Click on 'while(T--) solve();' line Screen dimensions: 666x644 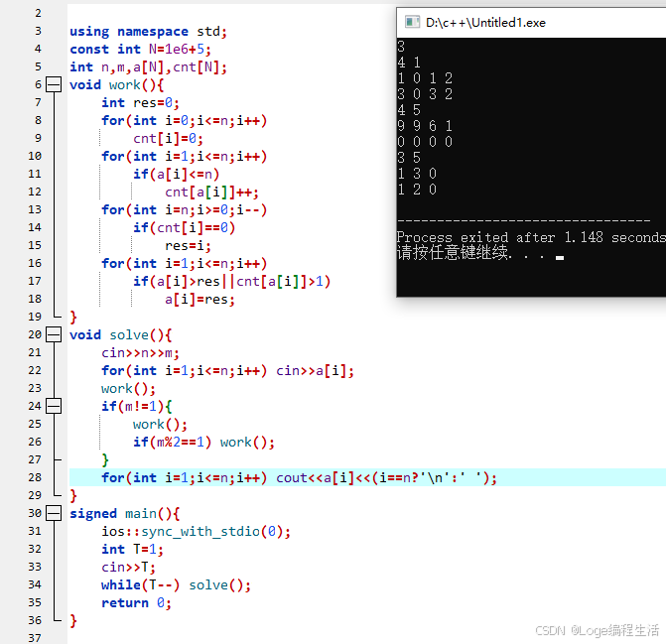pyautogui.click(x=176, y=585)
